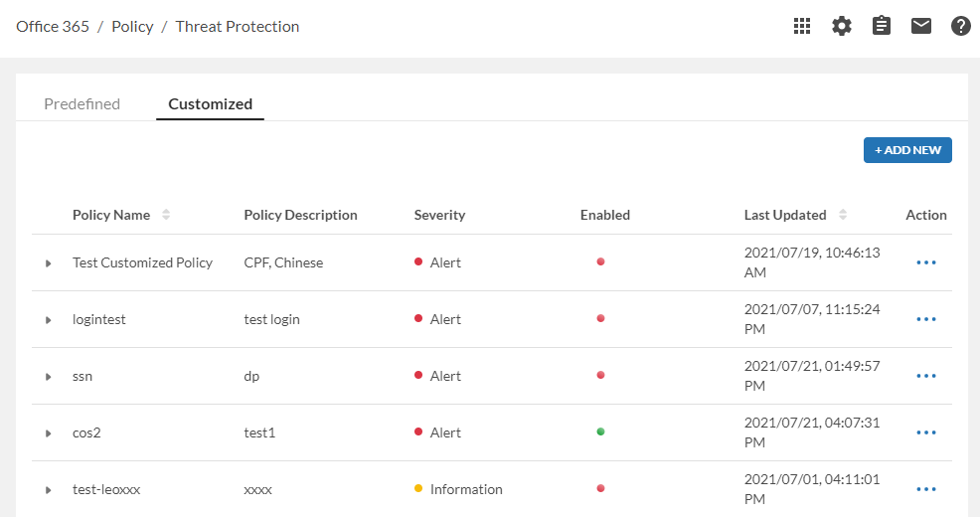Viewport: 980px width, 517px height.
Task: Sort by Policy Name column
Action: [166, 215]
